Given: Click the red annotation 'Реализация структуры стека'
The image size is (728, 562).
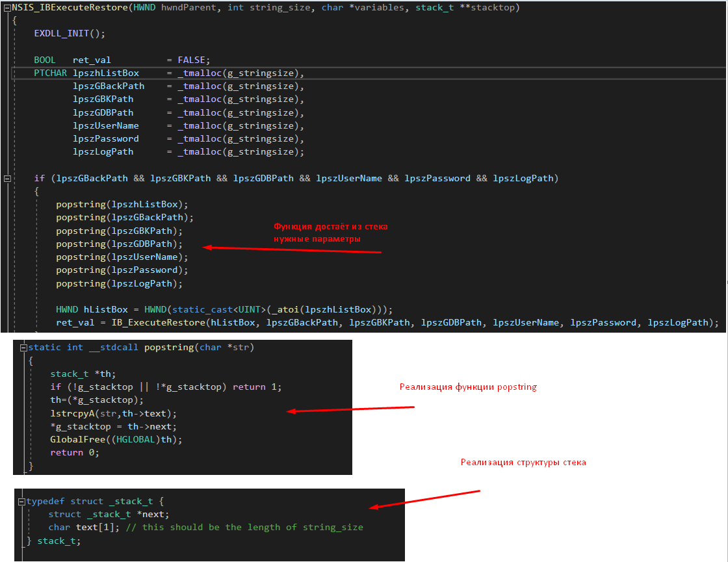Looking at the screenshot, I should click(523, 463).
